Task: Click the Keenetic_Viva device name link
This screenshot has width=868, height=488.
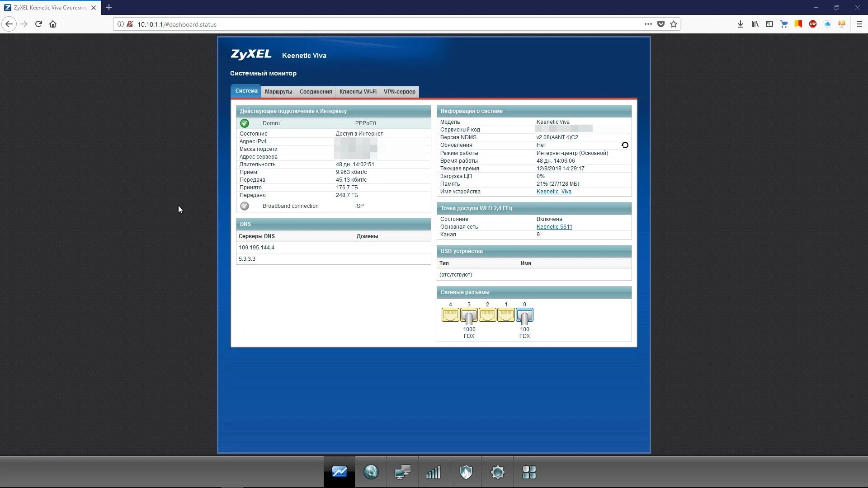Action: pyautogui.click(x=553, y=192)
